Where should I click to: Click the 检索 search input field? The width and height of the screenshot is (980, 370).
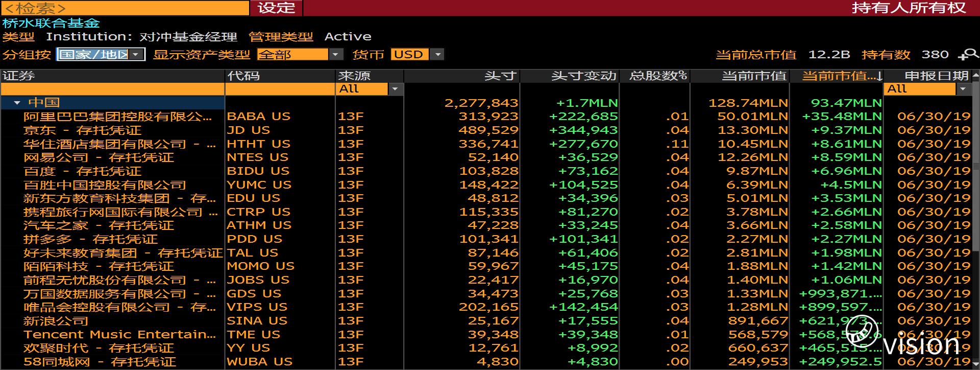pos(125,8)
